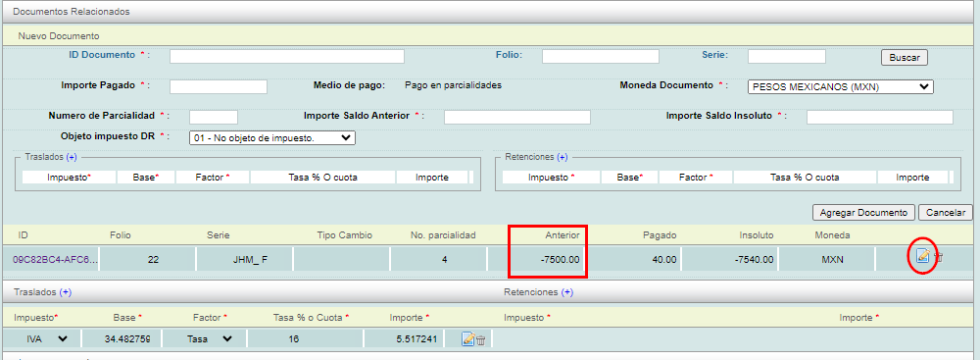
Task: Click the Buscar button
Action: (x=905, y=57)
